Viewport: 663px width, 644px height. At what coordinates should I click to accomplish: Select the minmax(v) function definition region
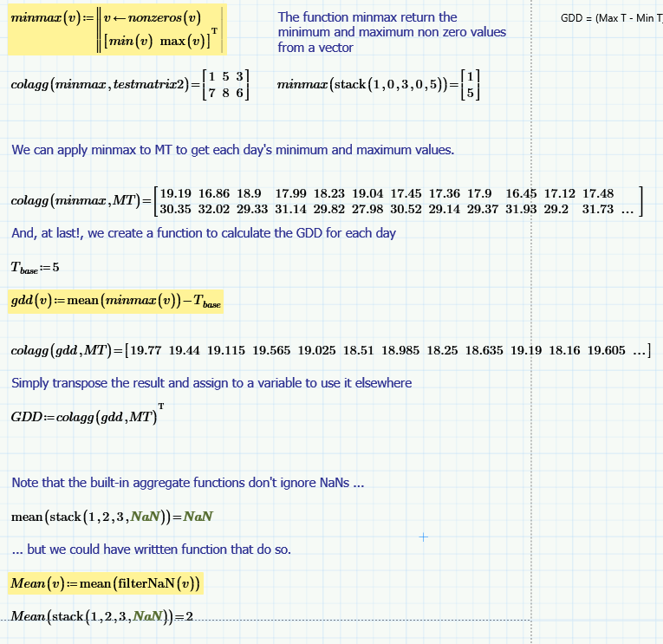click(x=117, y=29)
